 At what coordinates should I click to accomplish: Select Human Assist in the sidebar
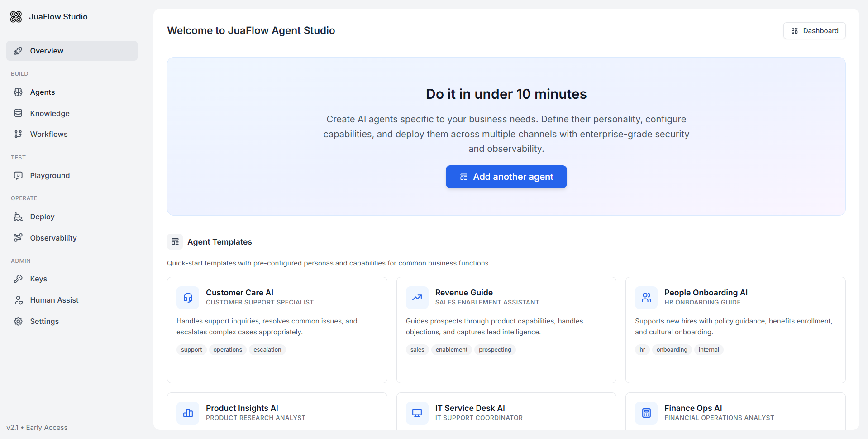click(54, 300)
